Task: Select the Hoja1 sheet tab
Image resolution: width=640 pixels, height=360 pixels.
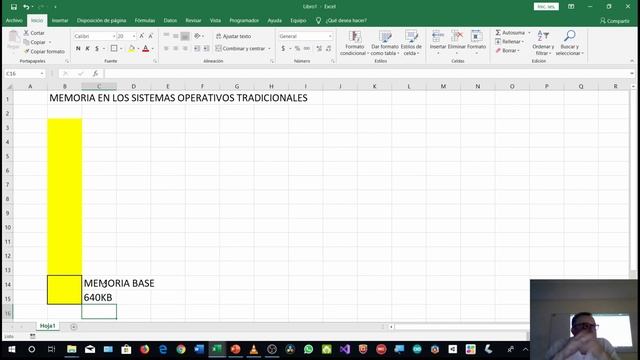Action: point(47,326)
